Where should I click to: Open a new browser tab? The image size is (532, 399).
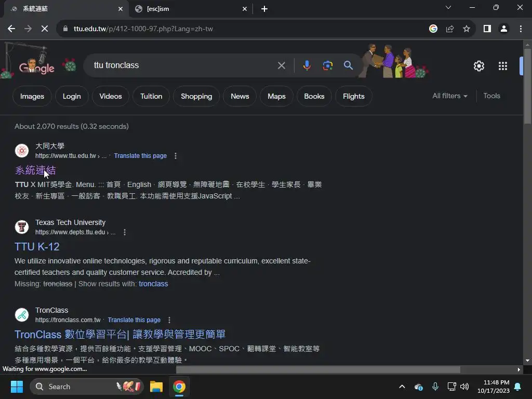click(264, 9)
